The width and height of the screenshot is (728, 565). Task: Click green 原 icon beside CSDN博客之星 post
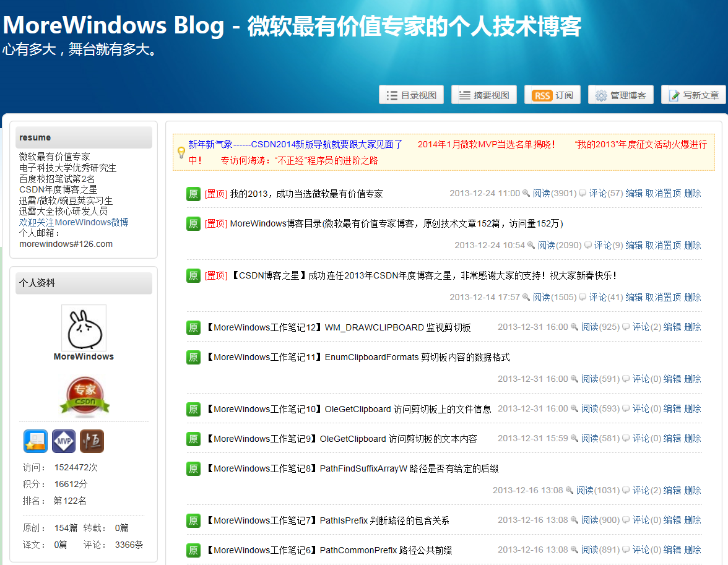click(x=193, y=275)
